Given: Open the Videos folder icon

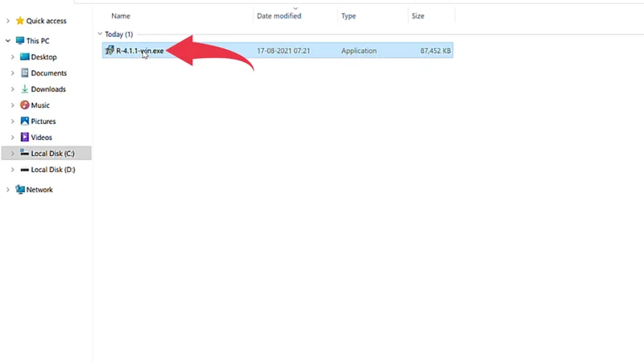Looking at the screenshot, I should (24, 138).
